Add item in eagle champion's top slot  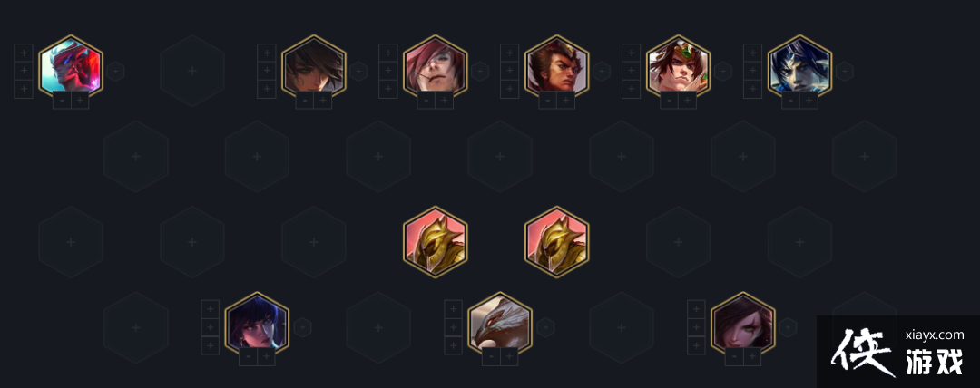[453, 309]
